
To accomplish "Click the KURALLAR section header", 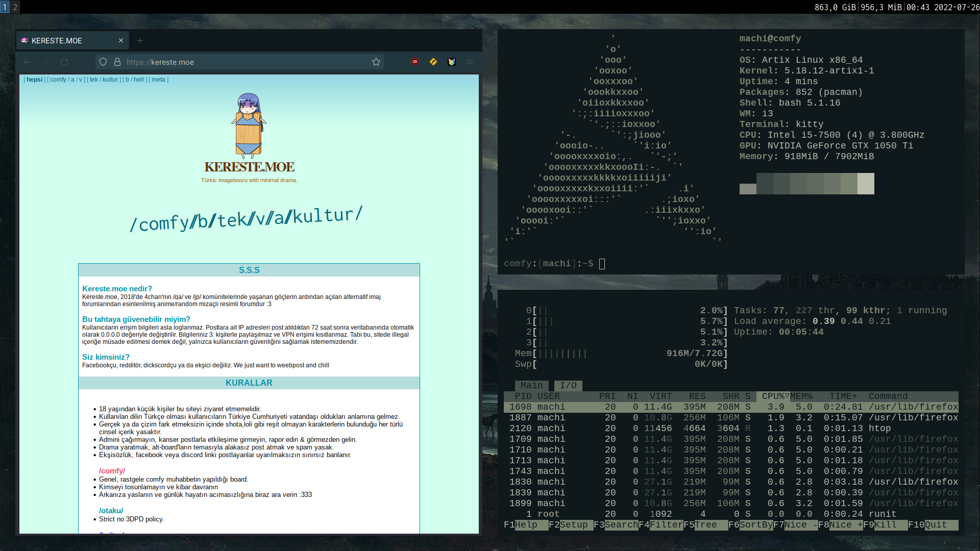I will [x=249, y=383].
